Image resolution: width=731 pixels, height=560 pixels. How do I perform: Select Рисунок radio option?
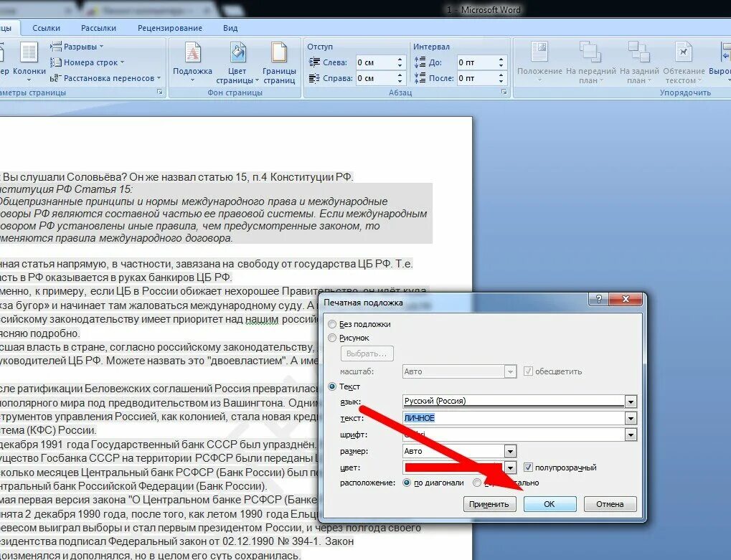coord(332,338)
